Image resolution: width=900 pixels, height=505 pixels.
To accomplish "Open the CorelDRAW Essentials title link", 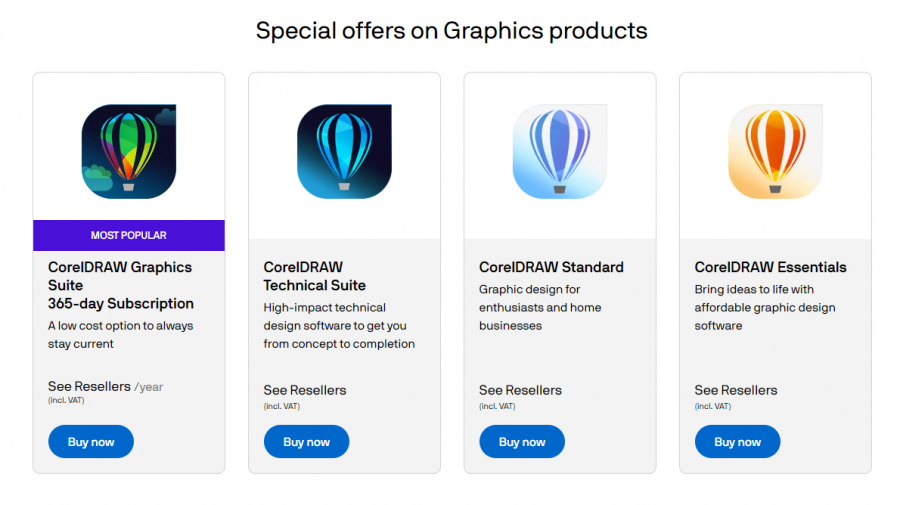I will (x=770, y=267).
